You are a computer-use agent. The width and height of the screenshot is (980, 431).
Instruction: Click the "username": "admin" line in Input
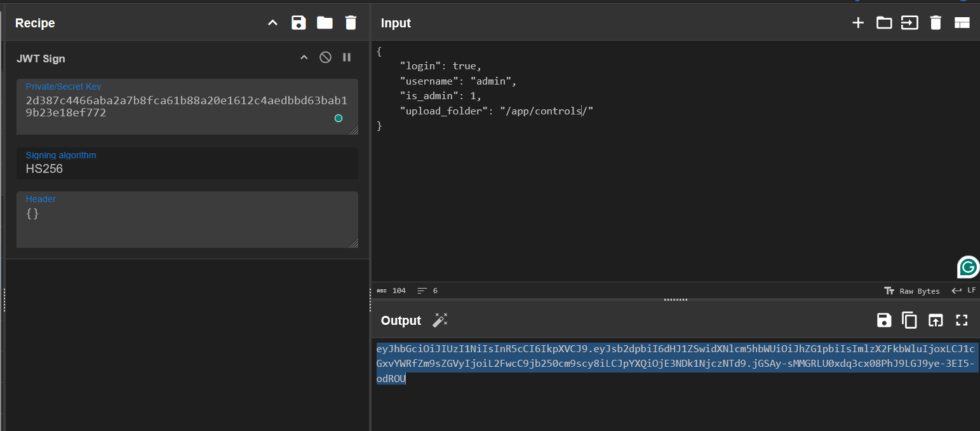coord(459,81)
